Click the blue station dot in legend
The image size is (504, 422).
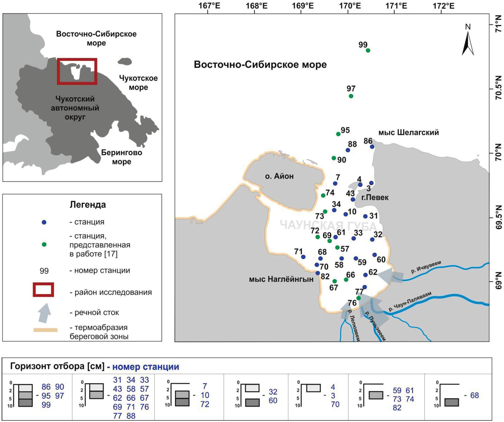coord(44,222)
